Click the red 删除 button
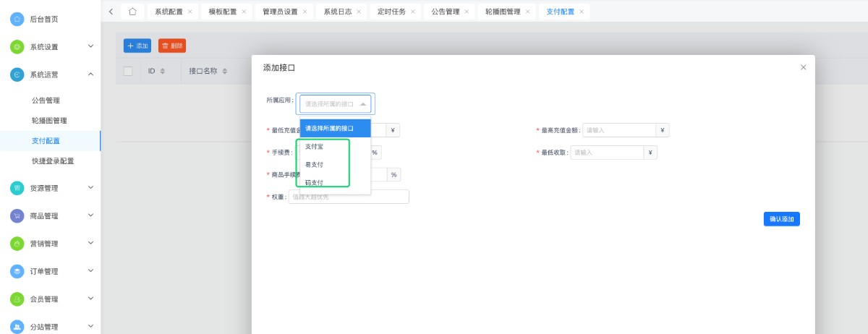868x334 pixels. 172,46
